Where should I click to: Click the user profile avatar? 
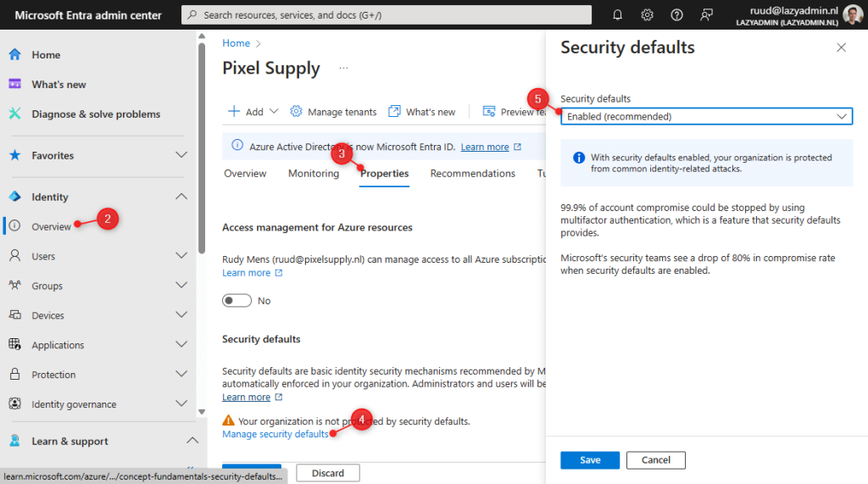[x=853, y=14]
